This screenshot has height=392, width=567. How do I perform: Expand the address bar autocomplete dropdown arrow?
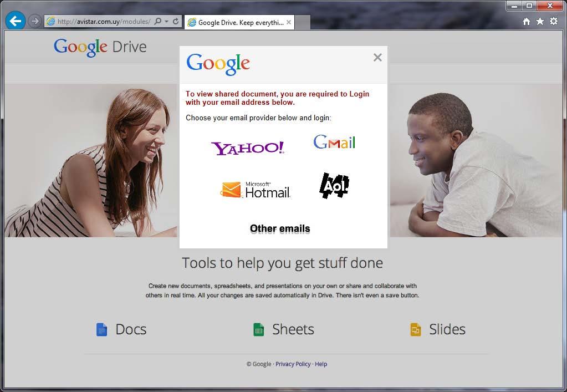(166, 21)
